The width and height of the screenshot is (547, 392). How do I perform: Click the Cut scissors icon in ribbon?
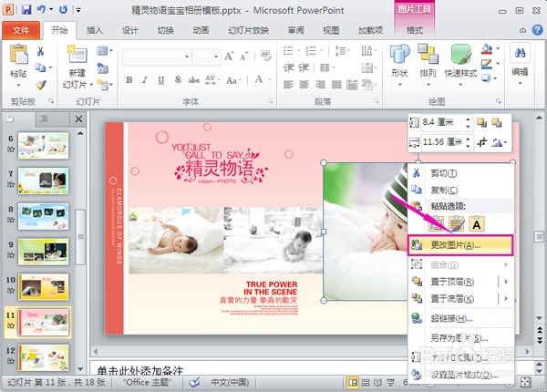pyautogui.click(x=40, y=51)
